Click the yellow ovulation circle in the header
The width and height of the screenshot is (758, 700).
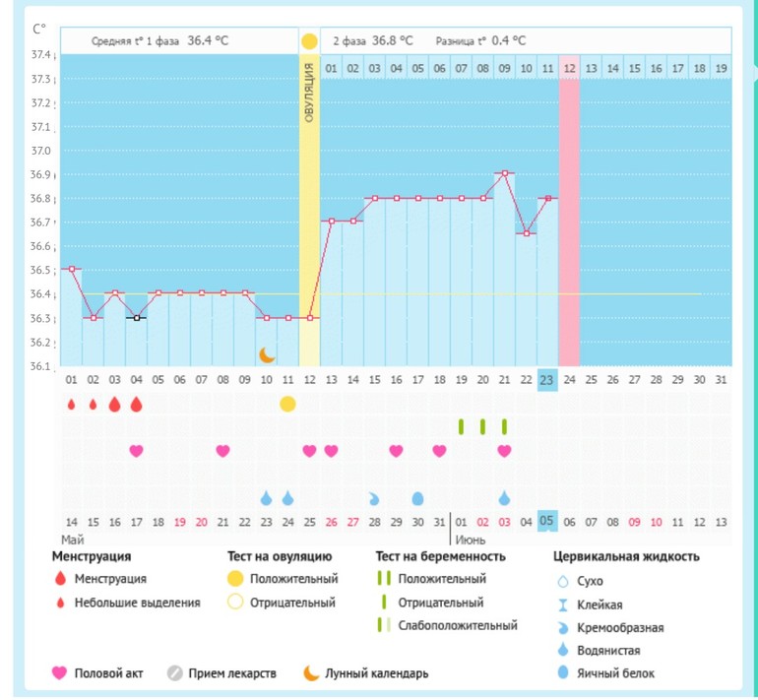[309, 41]
